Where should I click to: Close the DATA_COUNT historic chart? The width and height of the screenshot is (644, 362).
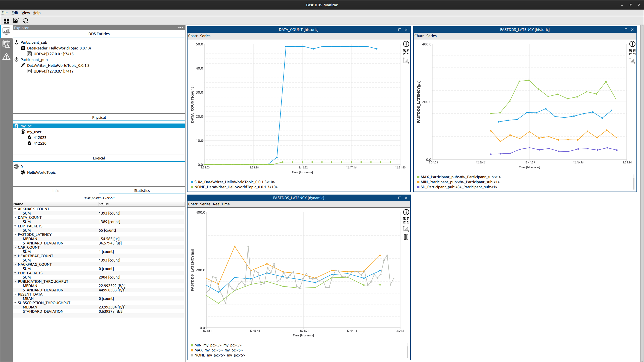tap(406, 30)
